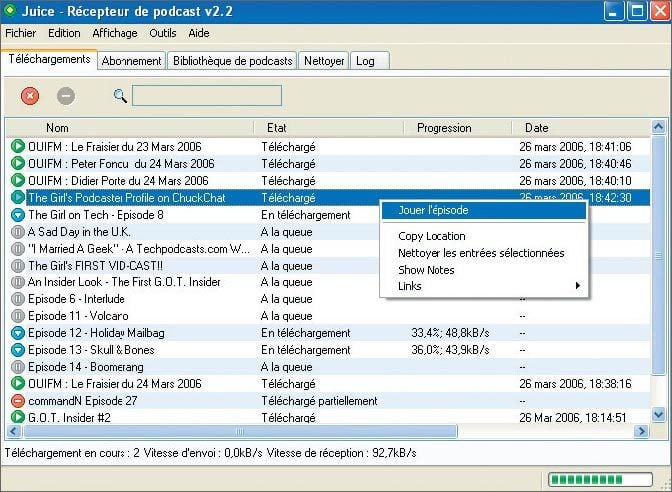This screenshot has width=672, height=492.
Task: Click green play icon for G.O.T. Insider #2
Action: pos(17,417)
